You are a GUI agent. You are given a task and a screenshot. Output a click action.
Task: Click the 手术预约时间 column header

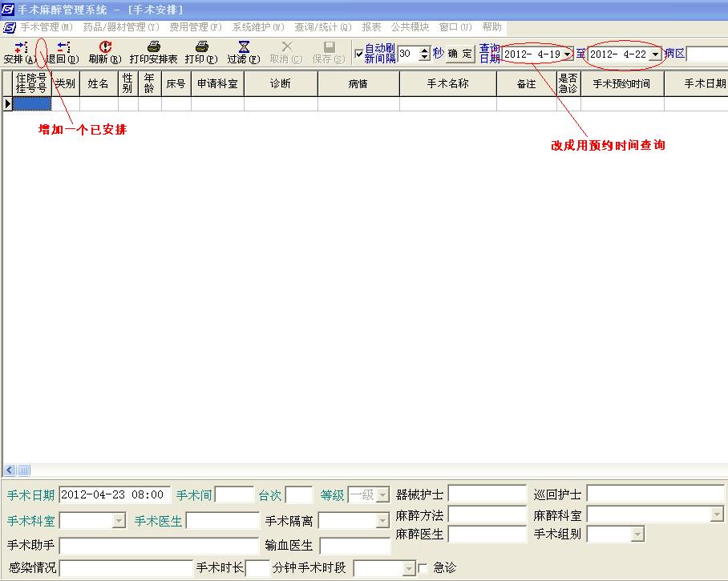click(x=622, y=83)
